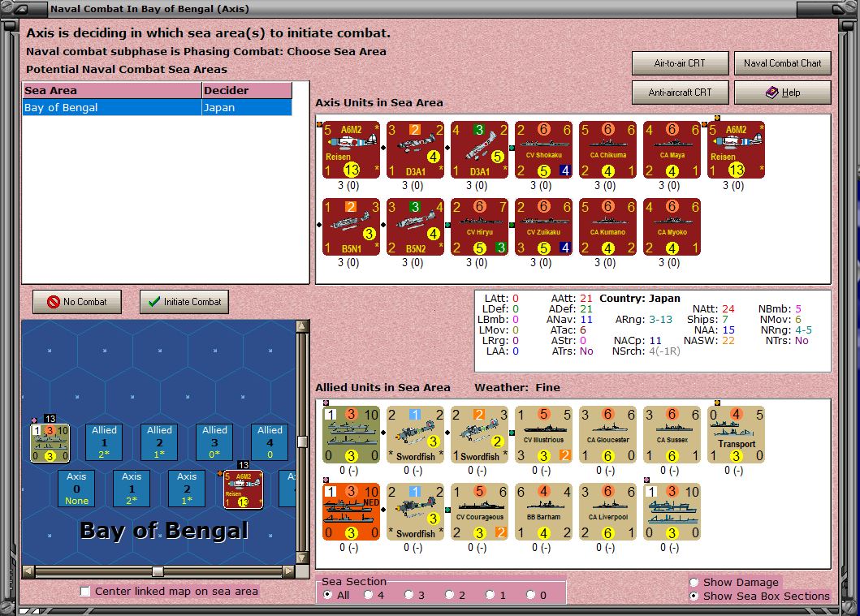The image size is (860, 616).
Task: Click the Allied 1 sea box on map
Action: pyautogui.click(x=104, y=442)
